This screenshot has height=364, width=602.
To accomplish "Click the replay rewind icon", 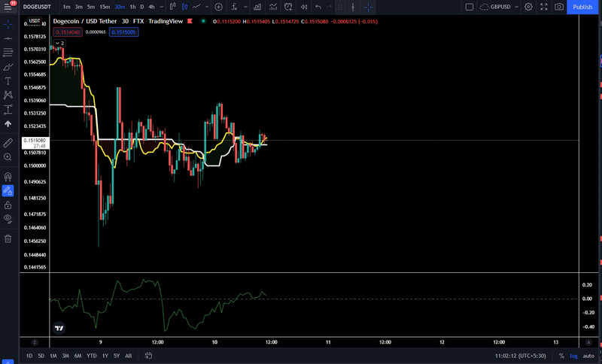I will click(x=304, y=7).
